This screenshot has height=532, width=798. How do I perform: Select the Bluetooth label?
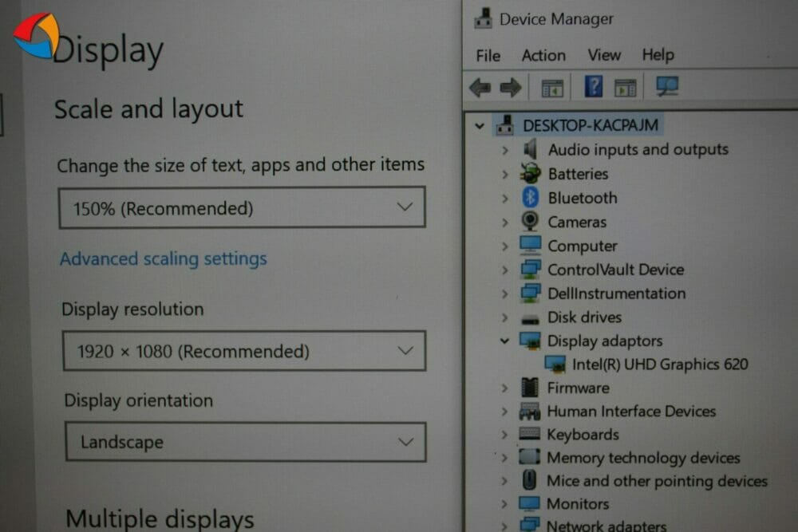click(583, 197)
